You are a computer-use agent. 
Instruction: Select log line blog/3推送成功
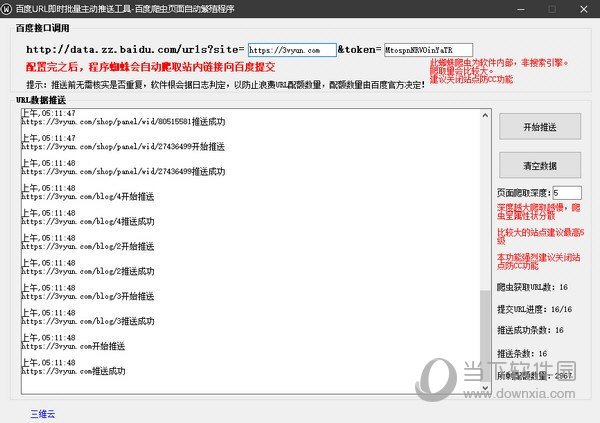tap(88, 321)
